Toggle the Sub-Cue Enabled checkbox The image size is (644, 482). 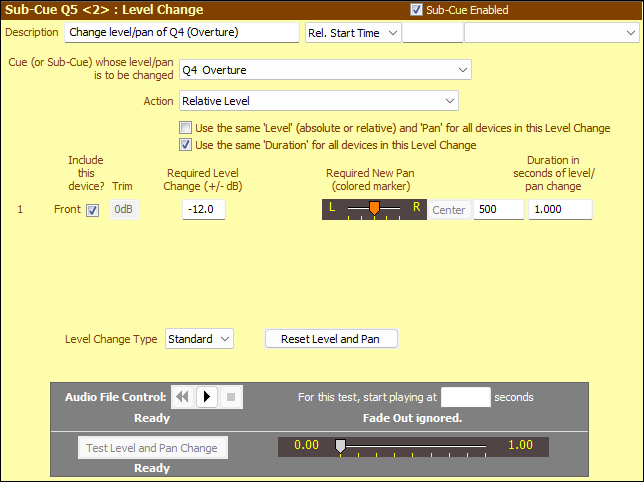point(416,9)
